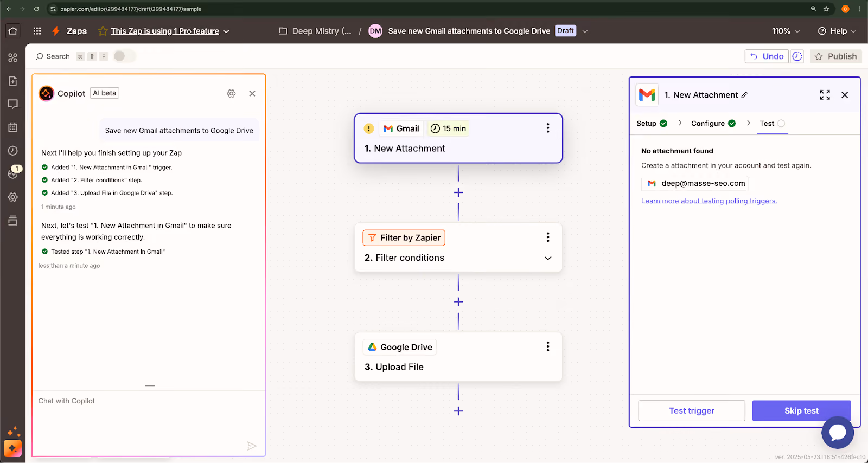Open the Deep Mistry folder breadcrumb
This screenshot has height=463, width=868.
315,31
